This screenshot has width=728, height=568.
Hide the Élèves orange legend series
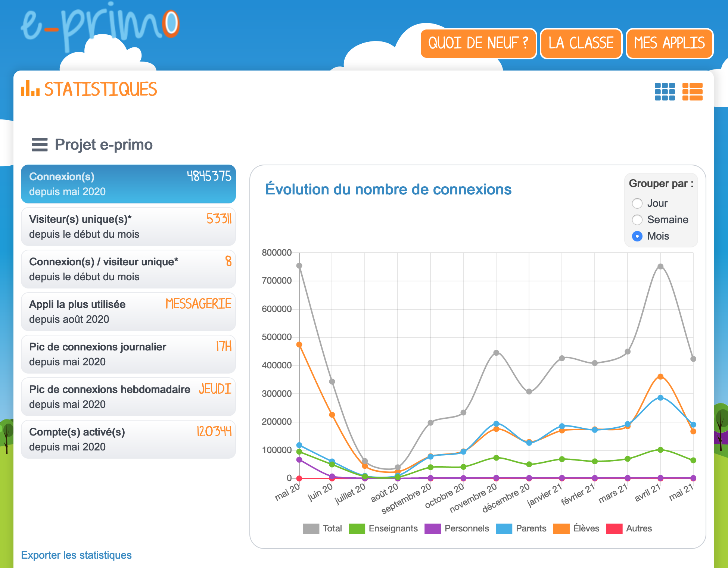(561, 528)
